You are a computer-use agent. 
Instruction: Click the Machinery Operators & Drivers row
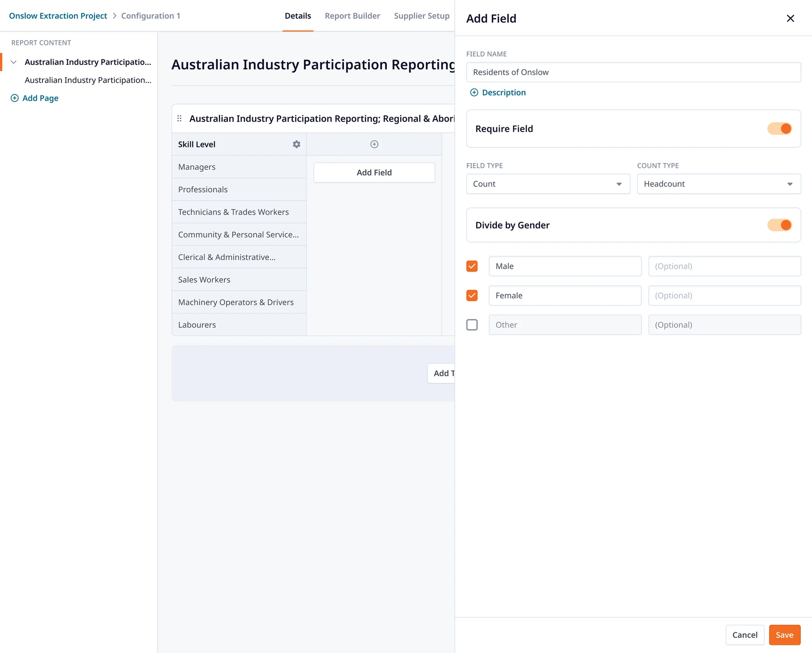point(239,302)
